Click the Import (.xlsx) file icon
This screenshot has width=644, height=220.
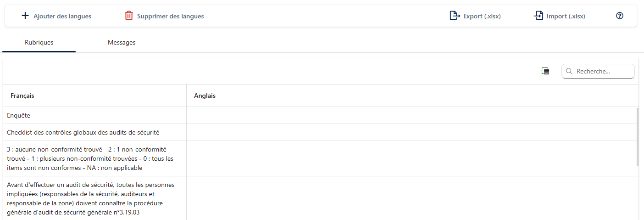pyautogui.click(x=539, y=16)
